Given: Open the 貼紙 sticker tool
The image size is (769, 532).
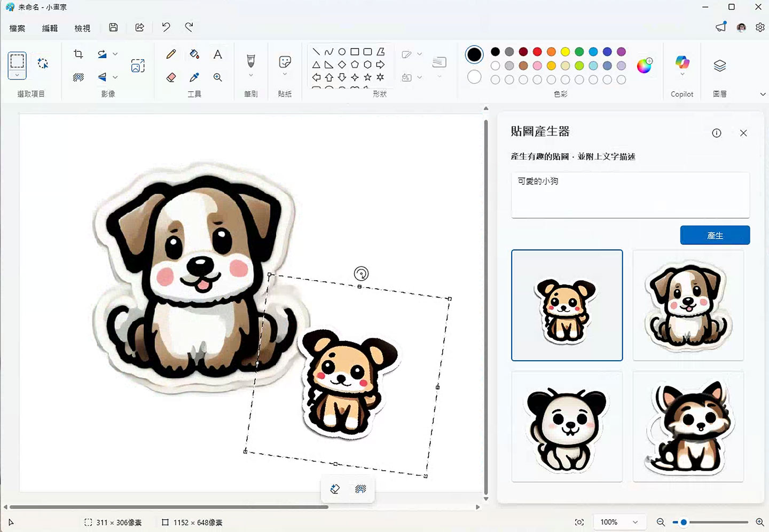Looking at the screenshot, I should 285,65.
